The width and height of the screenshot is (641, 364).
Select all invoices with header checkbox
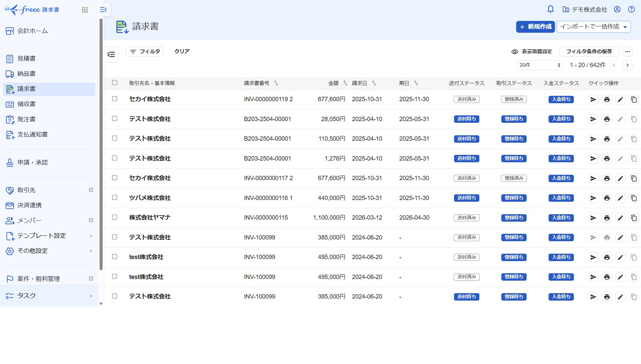point(114,82)
